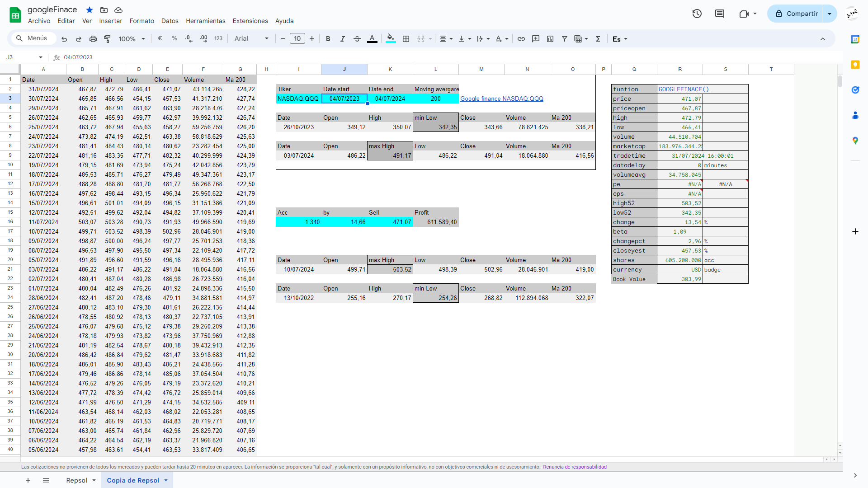The height and width of the screenshot is (488, 868).
Task: Switch to the Repsol sheet tab
Action: [x=77, y=480]
